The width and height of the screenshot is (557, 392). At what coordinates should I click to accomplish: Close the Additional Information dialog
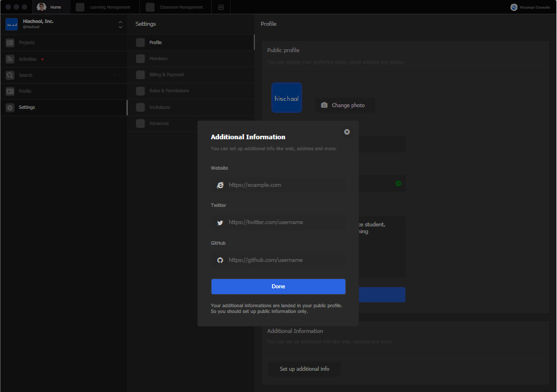(x=346, y=132)
